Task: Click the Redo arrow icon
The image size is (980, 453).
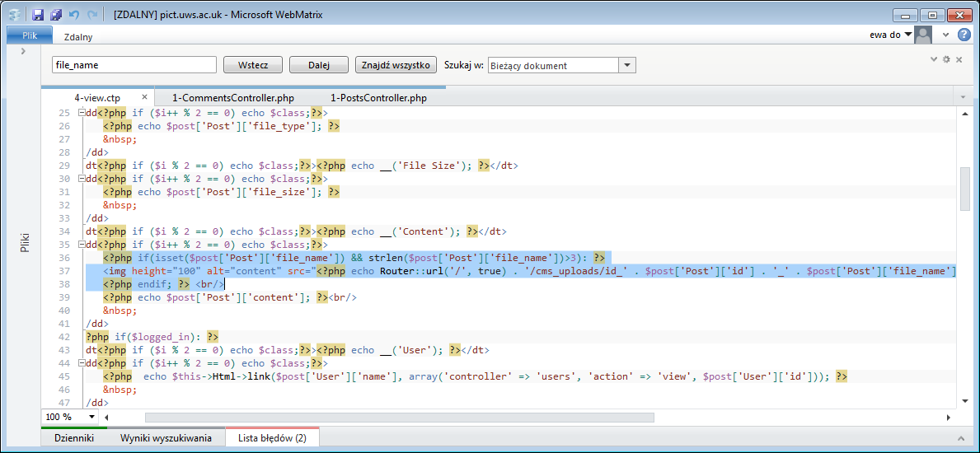Action: pos(92,14)
